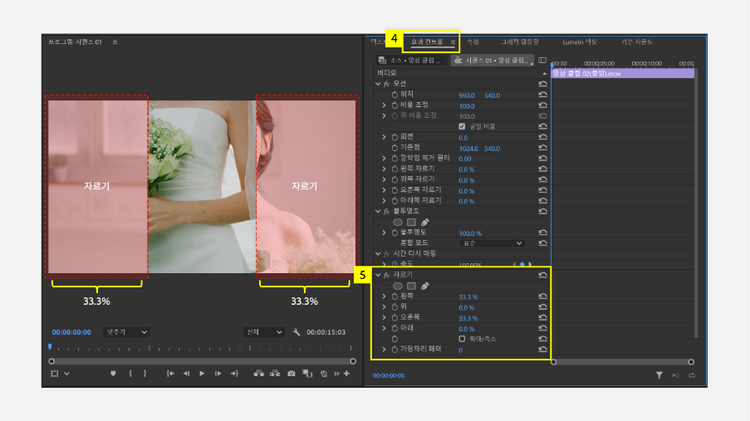Click the Program monitor zoom scroll bar

pos(202,361)
